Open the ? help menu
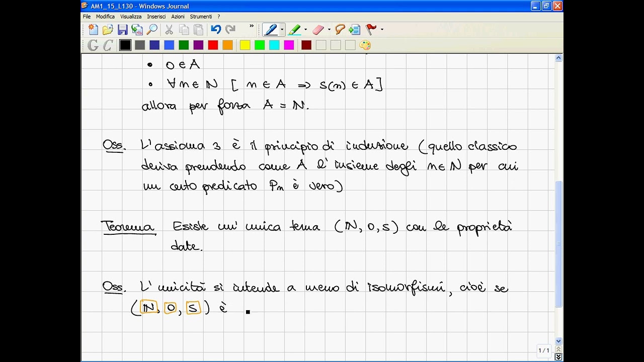 tap(218, 17)
